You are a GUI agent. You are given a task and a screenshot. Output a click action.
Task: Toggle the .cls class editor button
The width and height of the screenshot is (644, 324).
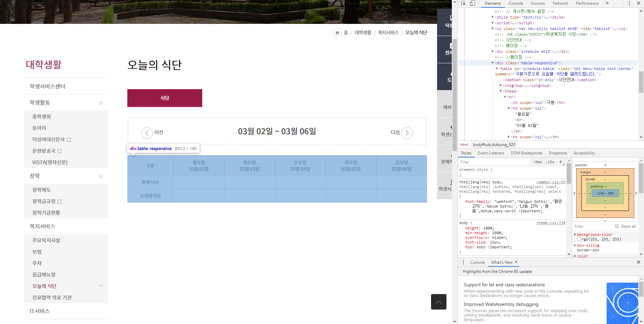pyautogui.click(x=550, y=162)
